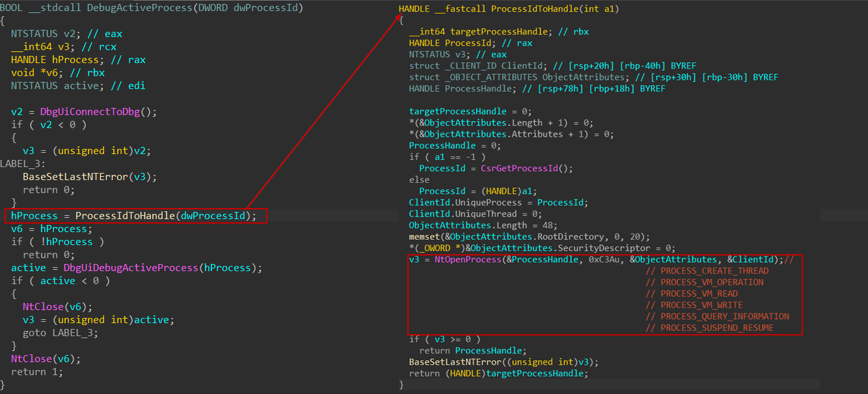The height and width of the screenshot is (394, 868).
Task: Select the PROCESS_VM_READ comment
Action: (x=692, y=293)
